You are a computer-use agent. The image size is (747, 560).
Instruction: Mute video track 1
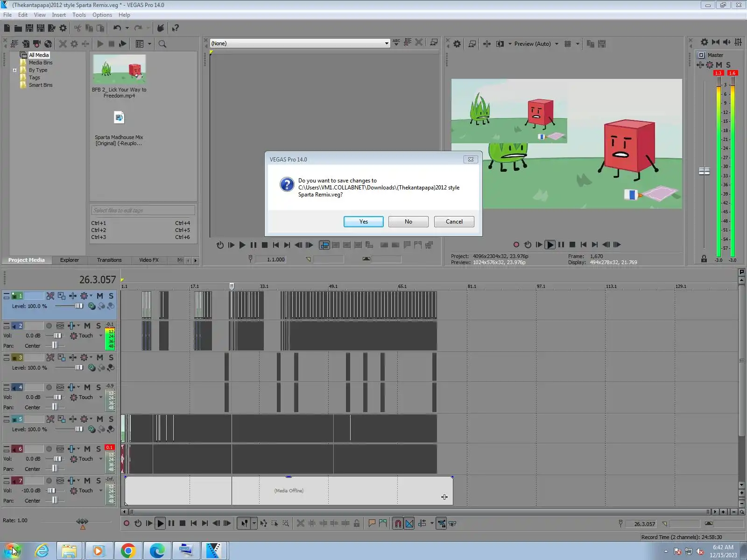[100, 296]
